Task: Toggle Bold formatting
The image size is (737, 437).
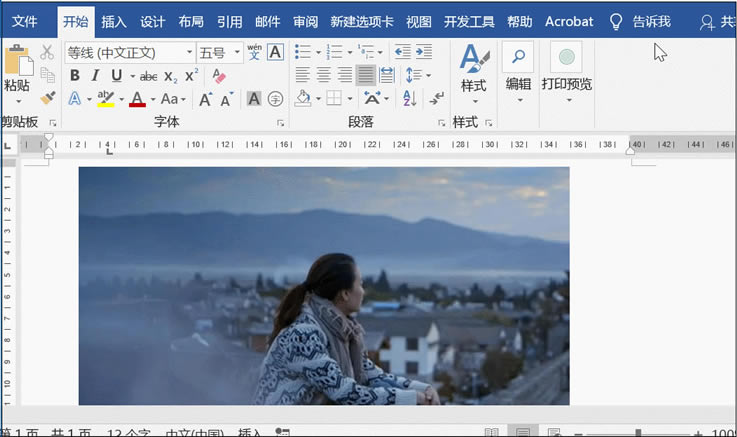Action: click(74, 75)
